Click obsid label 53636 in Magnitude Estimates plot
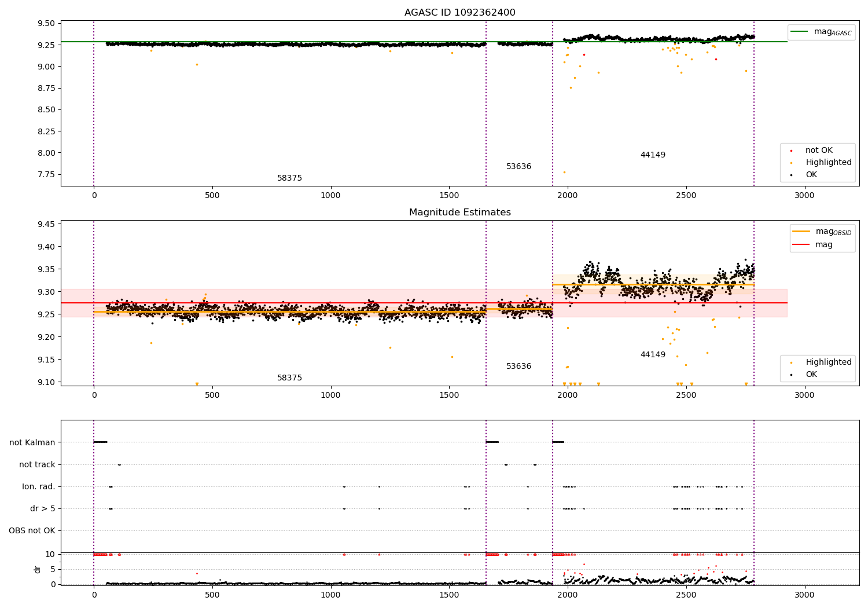This screenshot has width=868, height=608. point(518,367)
